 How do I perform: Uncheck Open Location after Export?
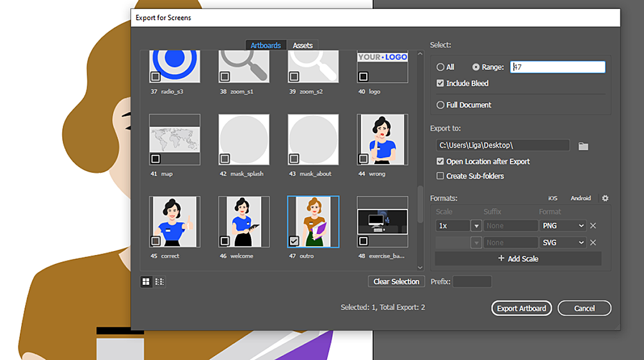coord(440,161)
